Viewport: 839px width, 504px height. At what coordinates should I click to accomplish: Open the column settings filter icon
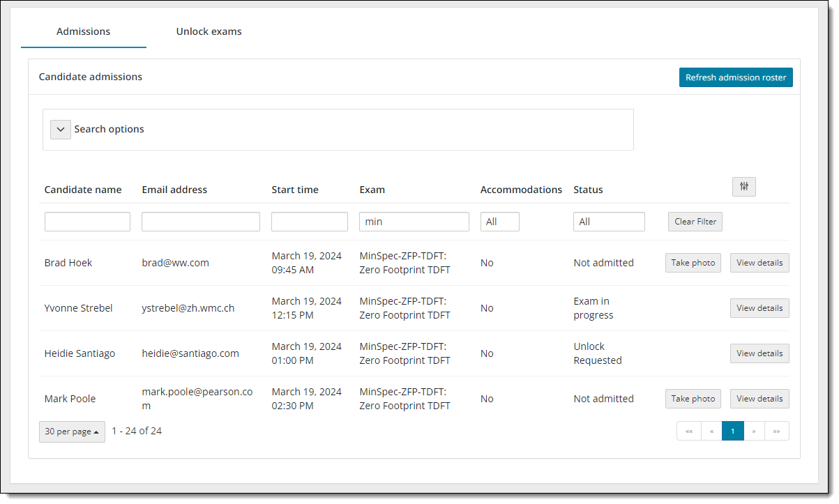click(x=743, y=187)
